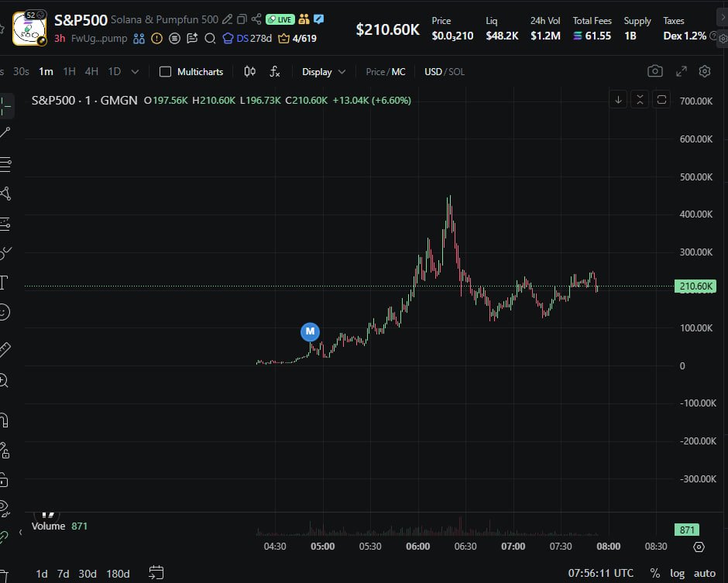Collapse the Volume pane with left chevron

[x=20, y=532]
